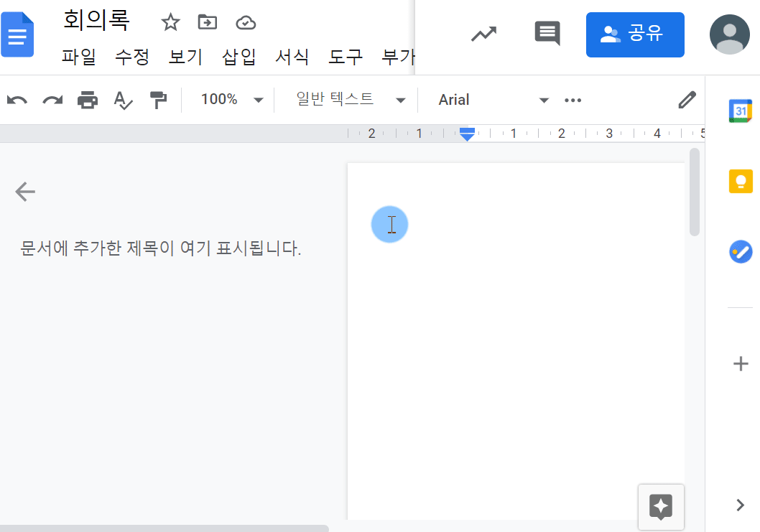
Task: Click the vertical scrollbar of the document
Action: pos(695,192)
